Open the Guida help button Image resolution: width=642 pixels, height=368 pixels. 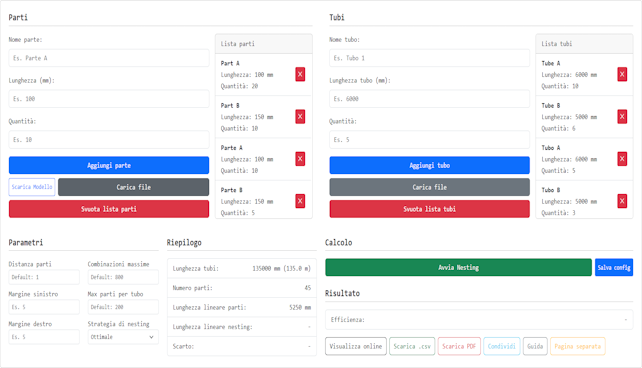coord(535,346)
